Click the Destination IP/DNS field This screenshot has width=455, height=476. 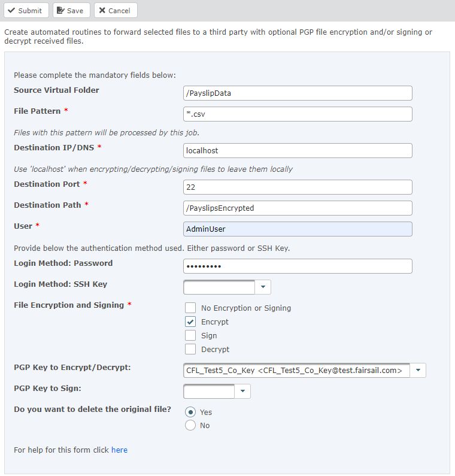[x=298, y=151]
